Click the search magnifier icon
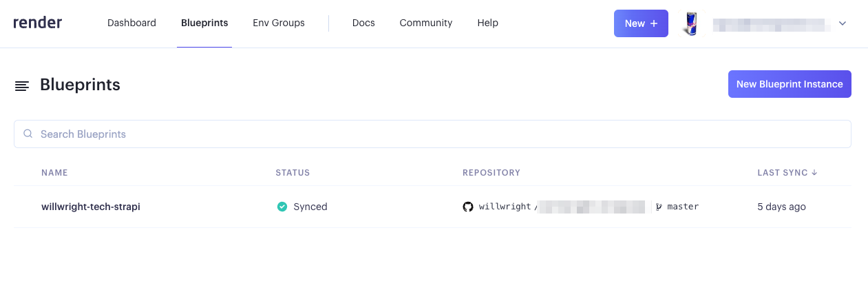868x301 pixels. pyautogui.click(x=28, y=134)
